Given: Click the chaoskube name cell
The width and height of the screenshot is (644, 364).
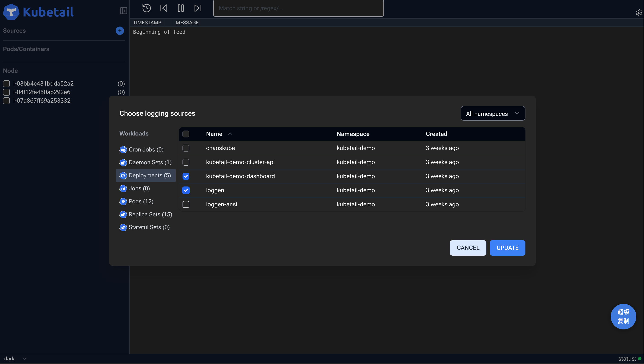Looking at the screenshot, I should (220, 148).
